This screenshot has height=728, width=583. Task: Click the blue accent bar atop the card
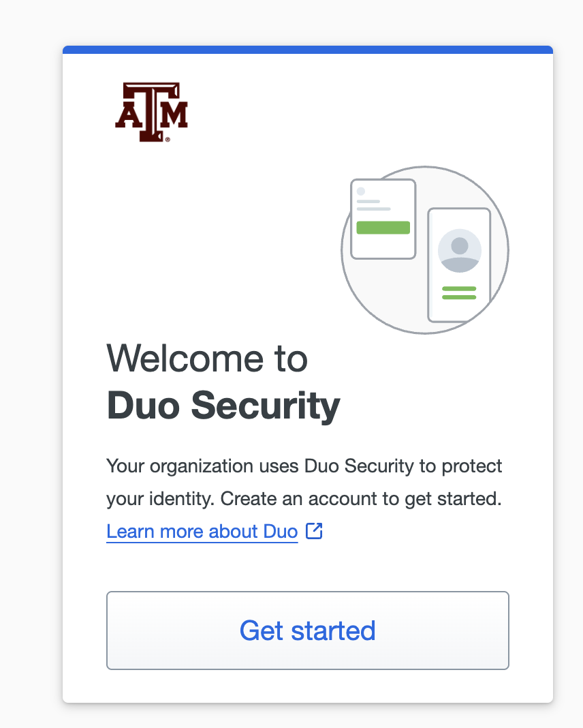pyautogui.click(x=307, y=48)
